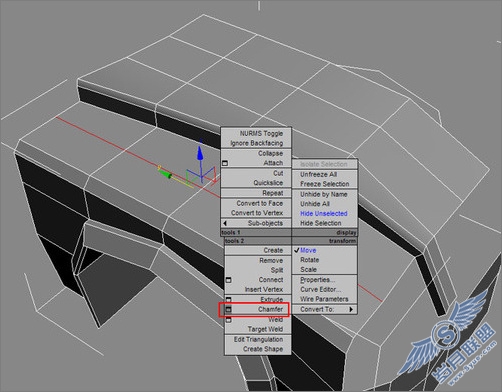502x392 pixels.
Task: Open Unhide by Name
Action: 324,194
